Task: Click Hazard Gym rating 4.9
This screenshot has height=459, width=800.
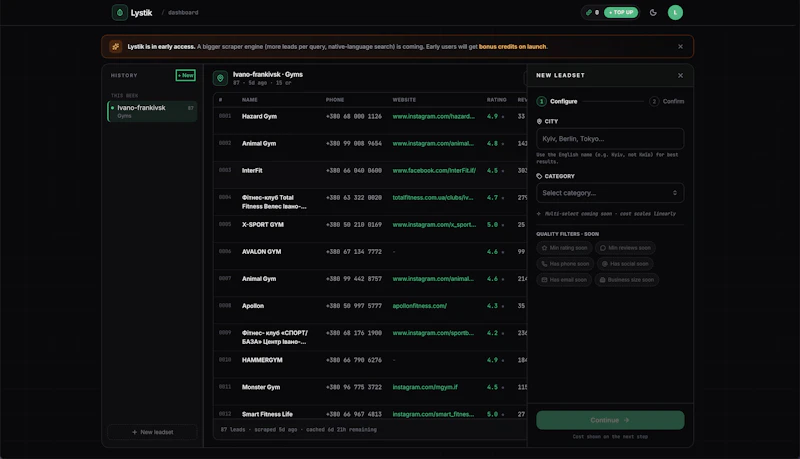Action: coord(492,116)
